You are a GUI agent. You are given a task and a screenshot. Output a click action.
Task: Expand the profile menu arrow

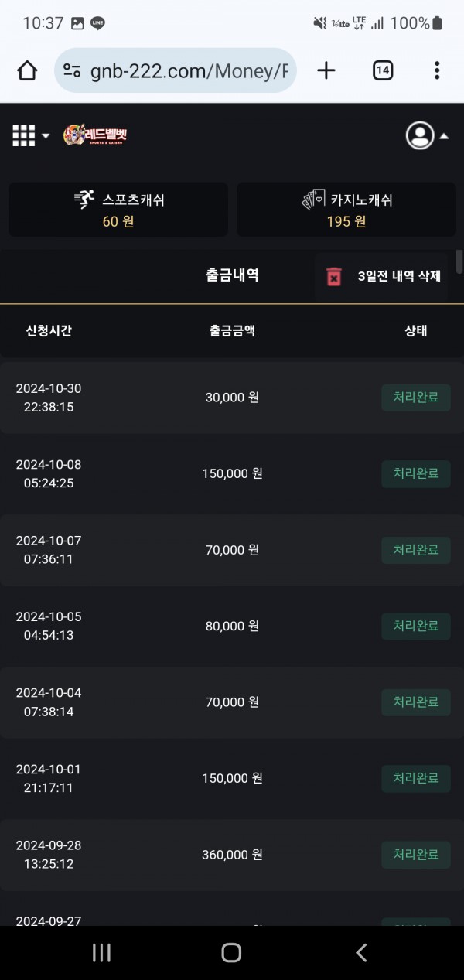[x=445, y=136]
